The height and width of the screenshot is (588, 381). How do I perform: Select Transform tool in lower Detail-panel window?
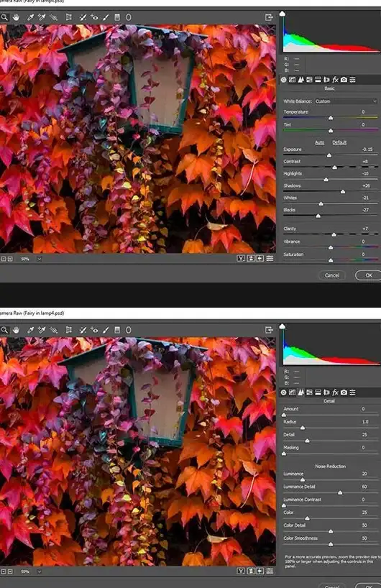tap(68, 330)
